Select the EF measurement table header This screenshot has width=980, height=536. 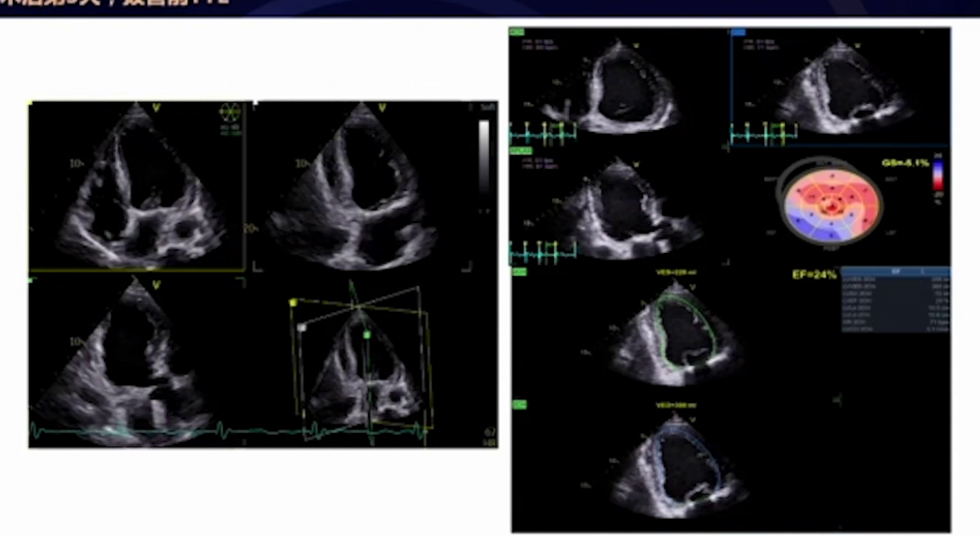click(x=894, y=271)
